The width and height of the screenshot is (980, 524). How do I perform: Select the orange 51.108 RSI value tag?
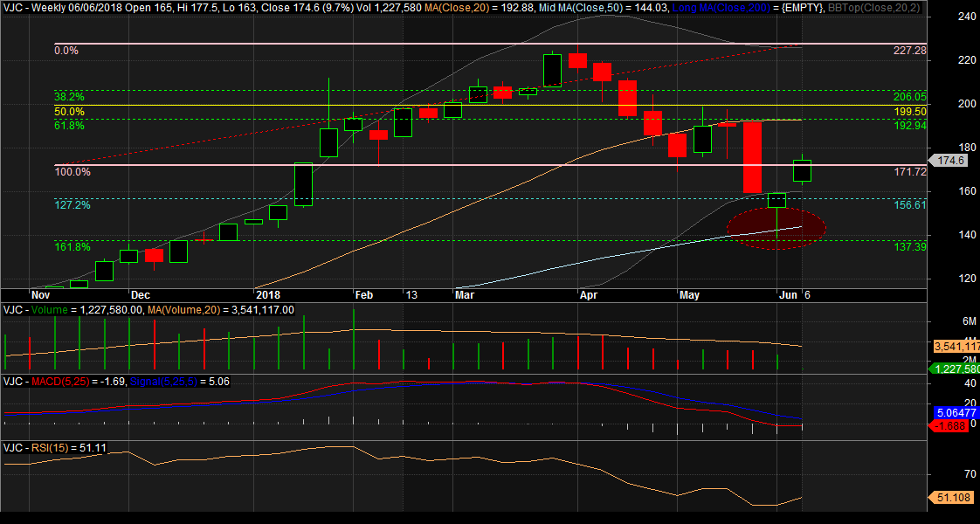tap(950, 497)
